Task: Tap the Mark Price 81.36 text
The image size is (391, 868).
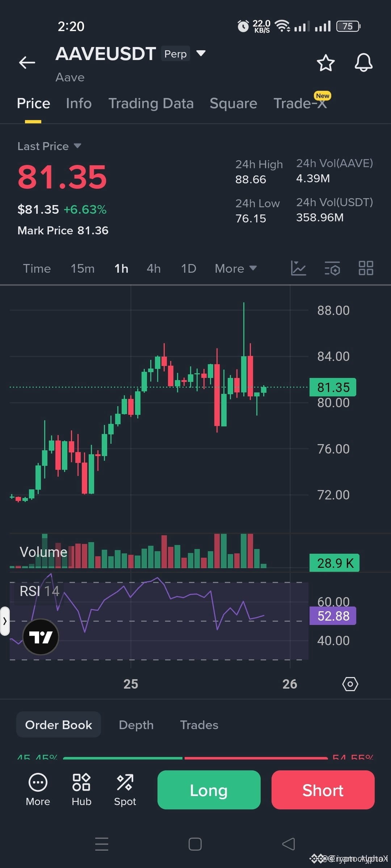Action: [63, 230]
